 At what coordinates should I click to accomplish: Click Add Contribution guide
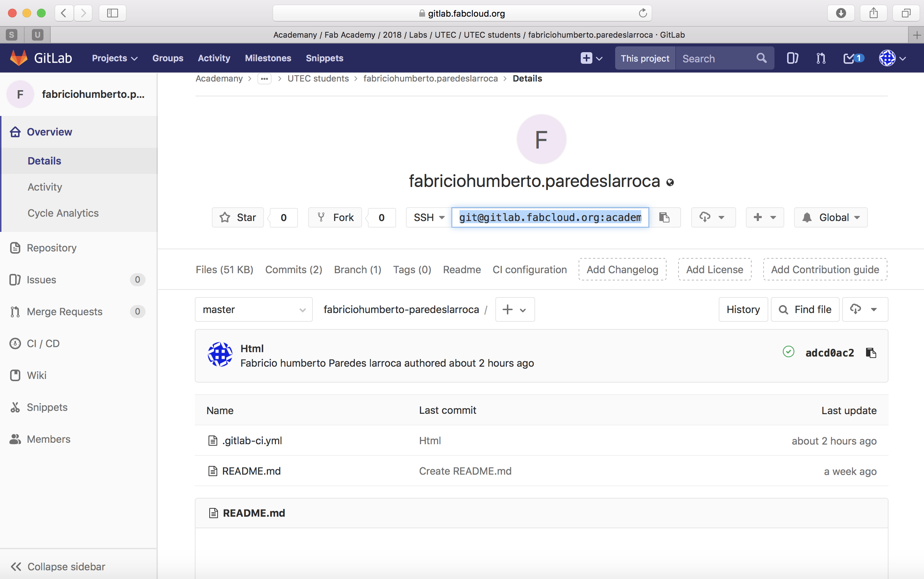(x=825, y=270)
